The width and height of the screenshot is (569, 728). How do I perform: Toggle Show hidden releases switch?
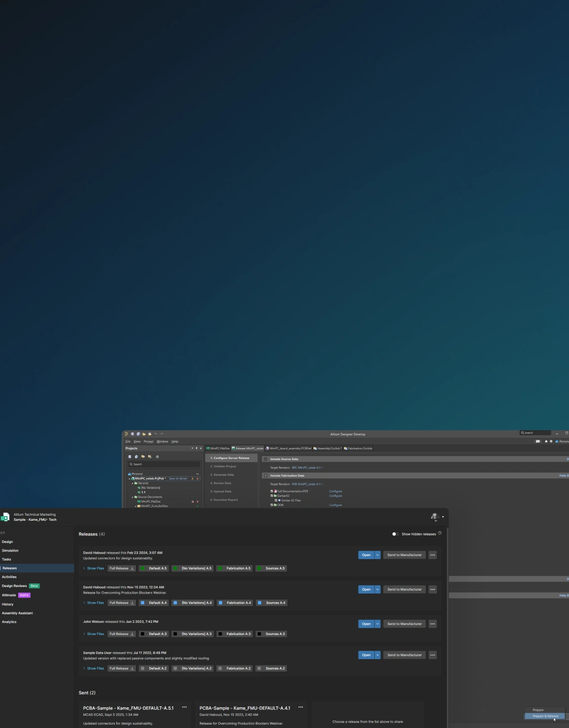[395, 534]
